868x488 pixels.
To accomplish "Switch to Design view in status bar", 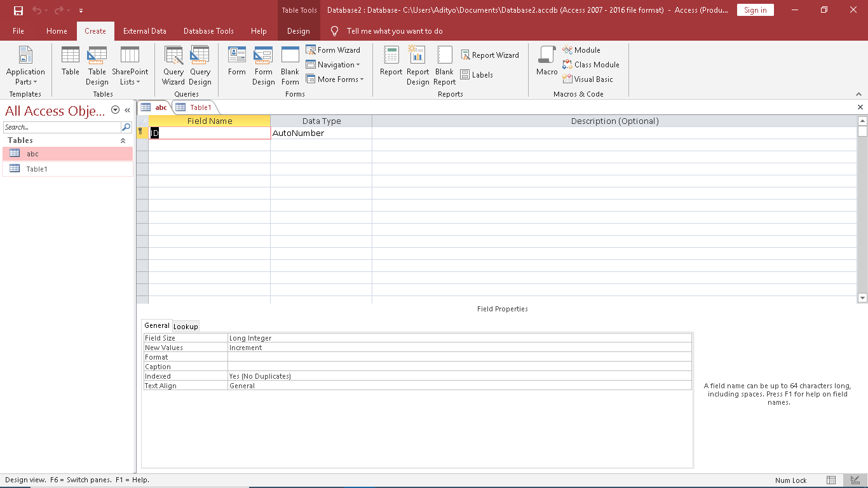I will pyautogui.click(x=855, y=480).
